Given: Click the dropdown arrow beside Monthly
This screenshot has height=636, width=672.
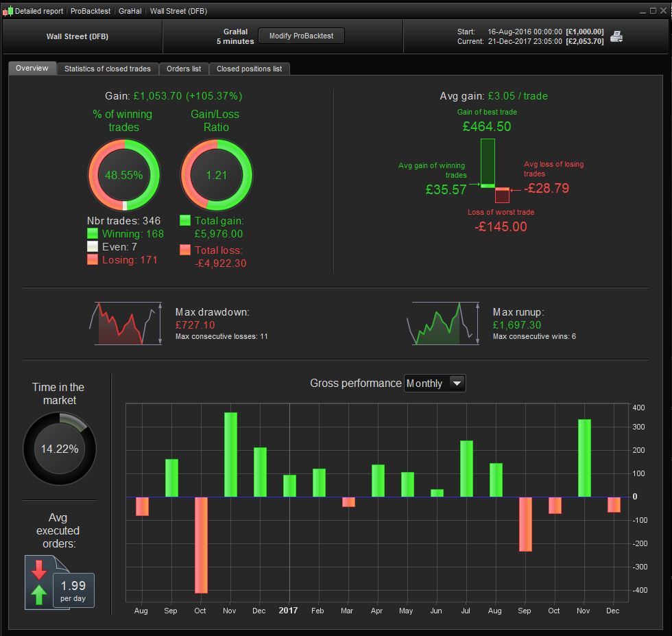Looking at the screenshot, I should (457, 383).
